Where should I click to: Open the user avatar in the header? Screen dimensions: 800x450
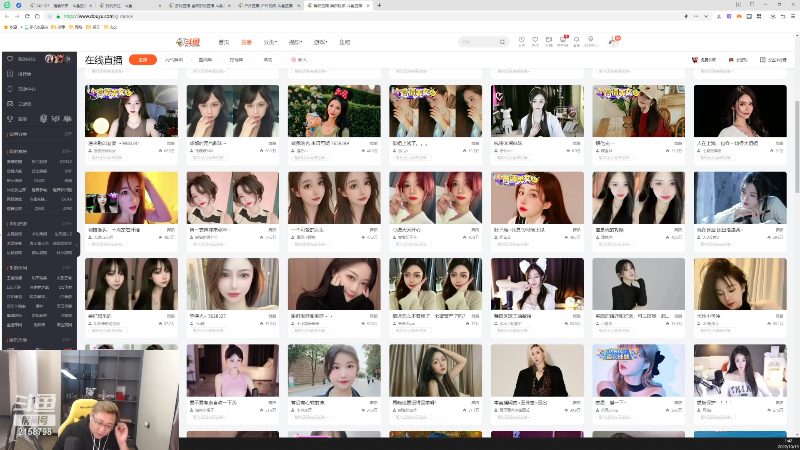click(x=613, y=41)
